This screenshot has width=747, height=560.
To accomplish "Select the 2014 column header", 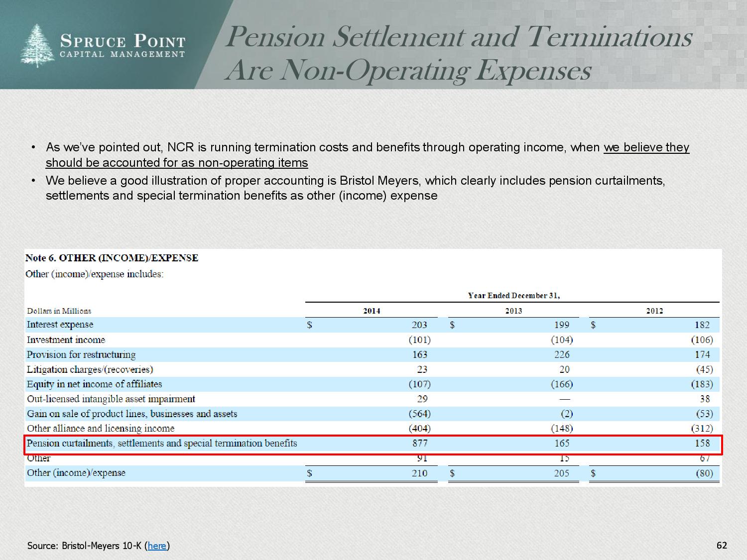I will [x=372, y=311].
